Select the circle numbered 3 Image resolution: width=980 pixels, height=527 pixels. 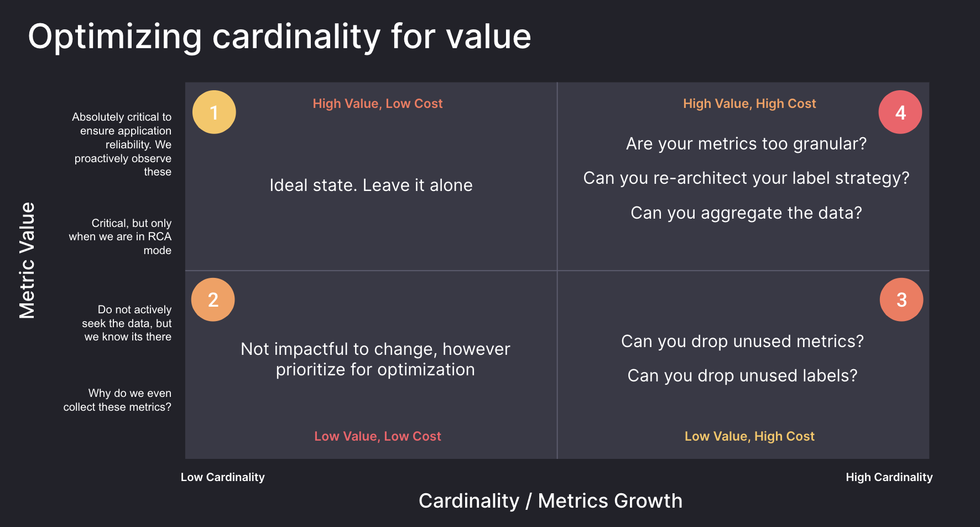tap(901, 299)
